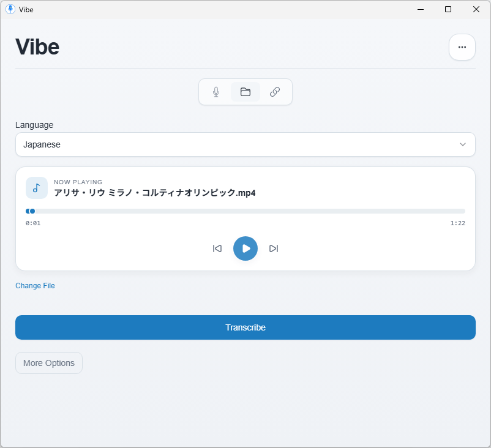491x448 pixels.
Task: Skip to the next track
Action: click(x=274, y=248)
